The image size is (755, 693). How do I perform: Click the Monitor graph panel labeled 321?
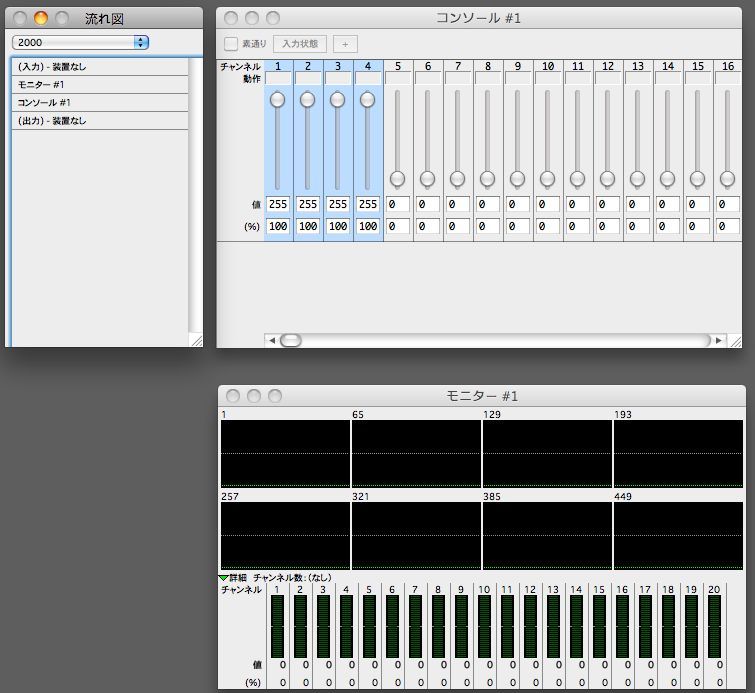pos(417,536)
